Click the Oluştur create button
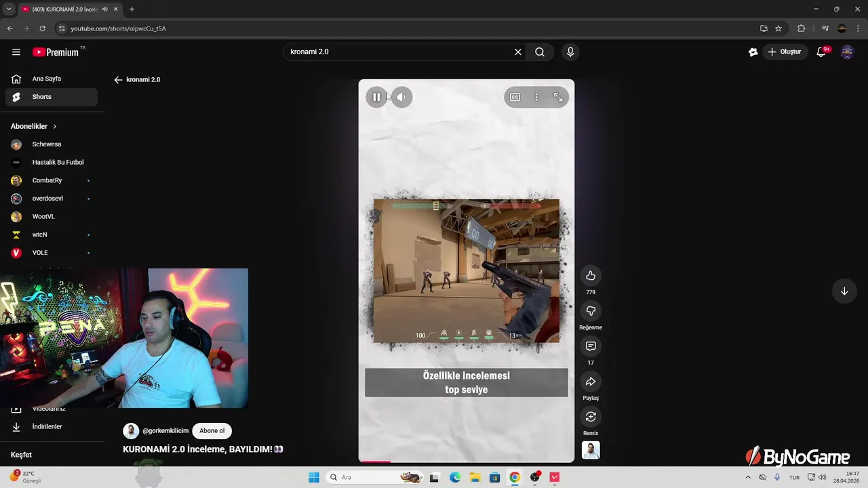This screenshot has height=488, width=868. pos(785,52)
